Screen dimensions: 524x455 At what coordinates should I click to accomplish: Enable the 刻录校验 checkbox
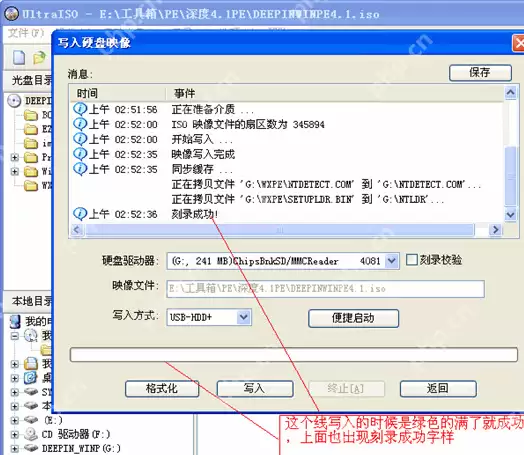point(412,260)
